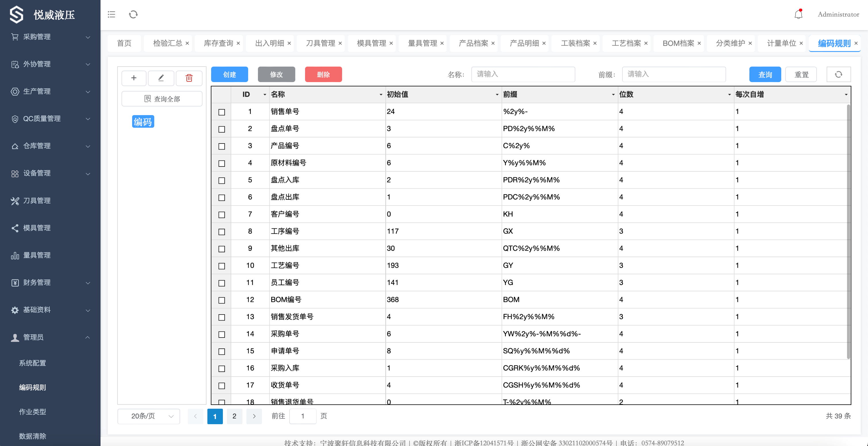868x446 pixels.
Task: Click the plus add-category icon button
Action: tap(134, 78)
